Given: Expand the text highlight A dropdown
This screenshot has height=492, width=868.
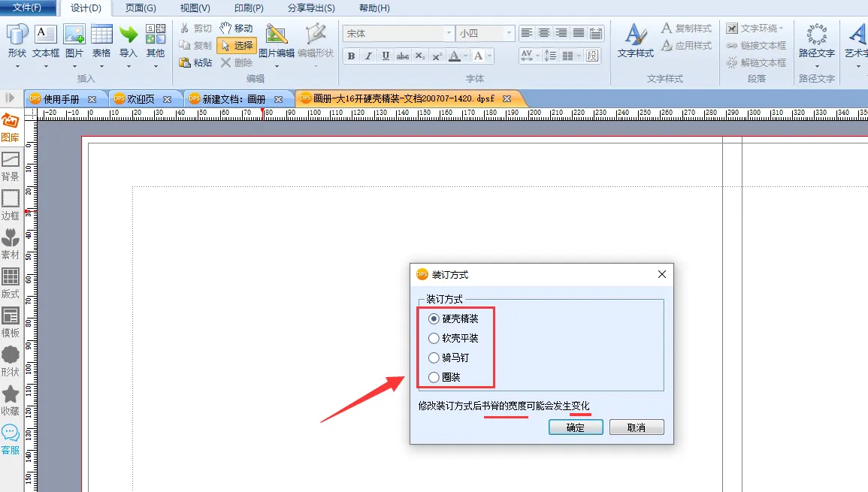Looking at the screenshot, I should pos(489,56).
